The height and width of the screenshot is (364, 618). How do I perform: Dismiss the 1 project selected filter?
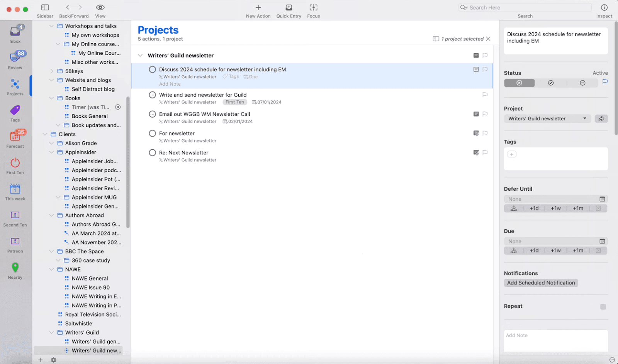[x=488, y=39]
